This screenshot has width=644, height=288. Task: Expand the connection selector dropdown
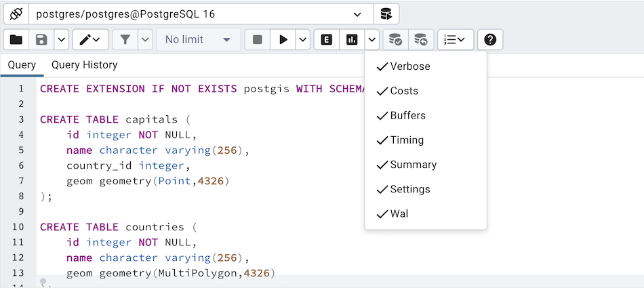tap(357, 14)
